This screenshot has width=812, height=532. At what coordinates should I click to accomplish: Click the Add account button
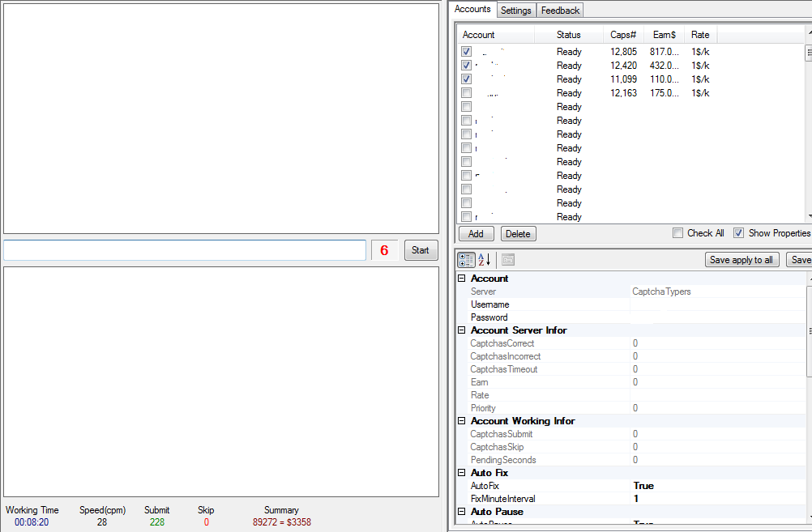(x=476, y=234)
